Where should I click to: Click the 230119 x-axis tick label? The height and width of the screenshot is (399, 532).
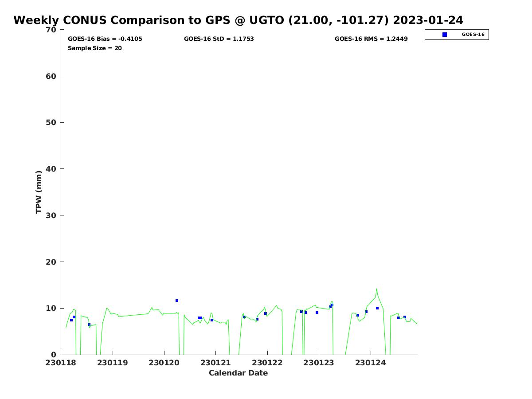click(113, 363)
